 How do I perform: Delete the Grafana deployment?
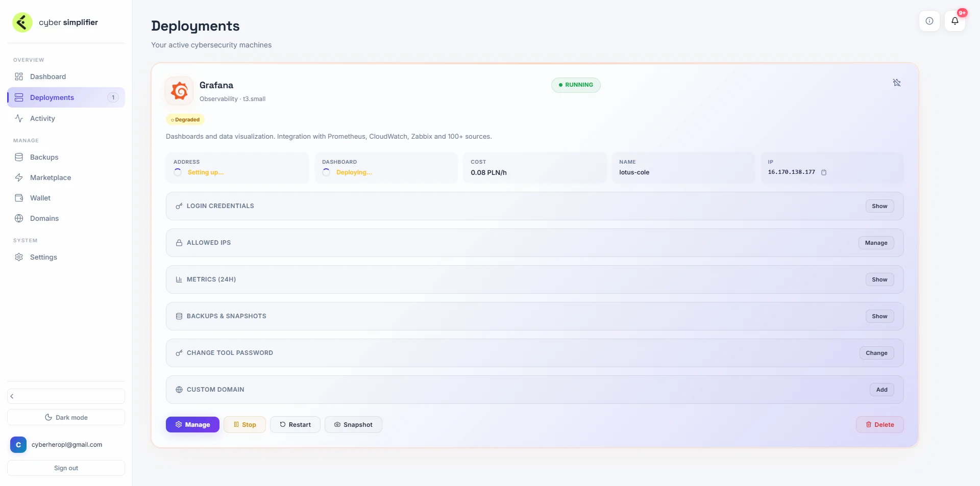879,425
